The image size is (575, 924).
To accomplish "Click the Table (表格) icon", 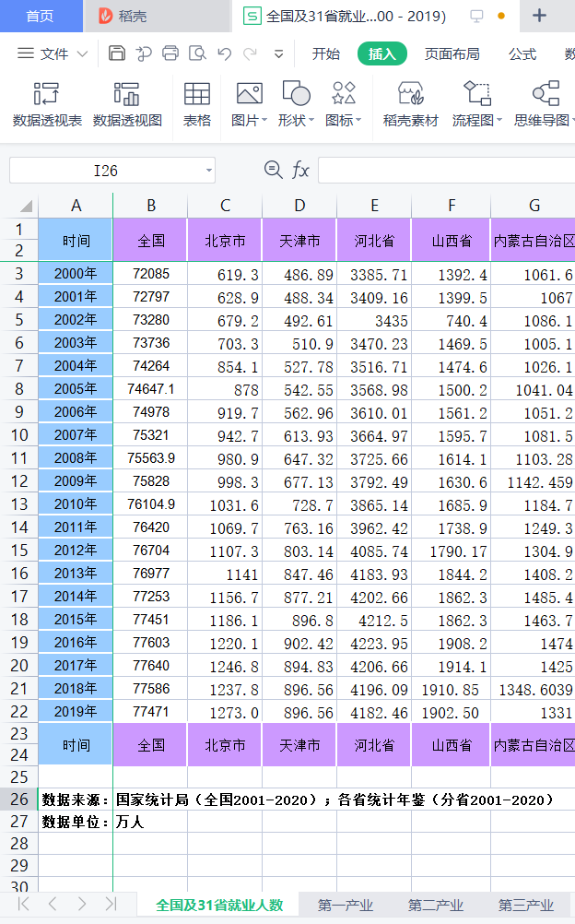I will click(197, 105).
